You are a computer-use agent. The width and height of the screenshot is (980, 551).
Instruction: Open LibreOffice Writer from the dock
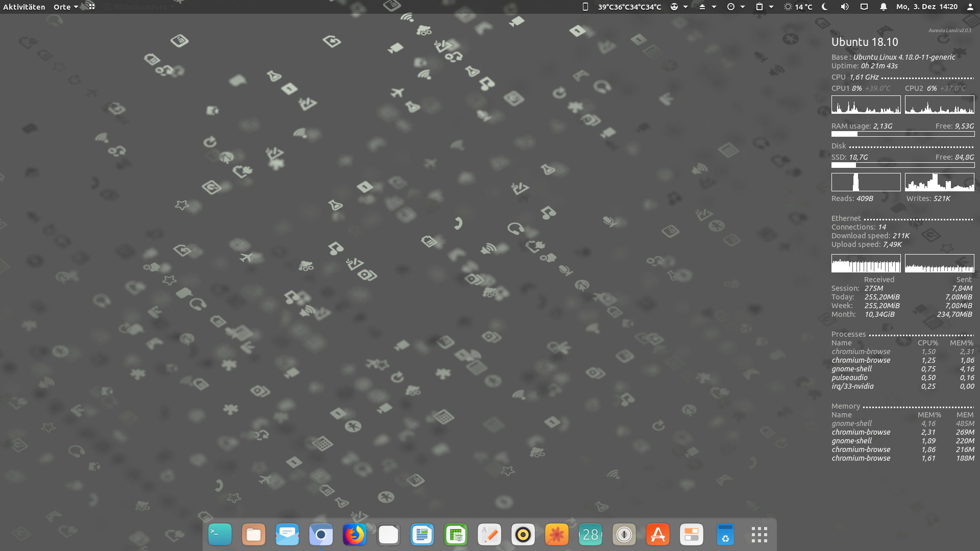point(422,535)
